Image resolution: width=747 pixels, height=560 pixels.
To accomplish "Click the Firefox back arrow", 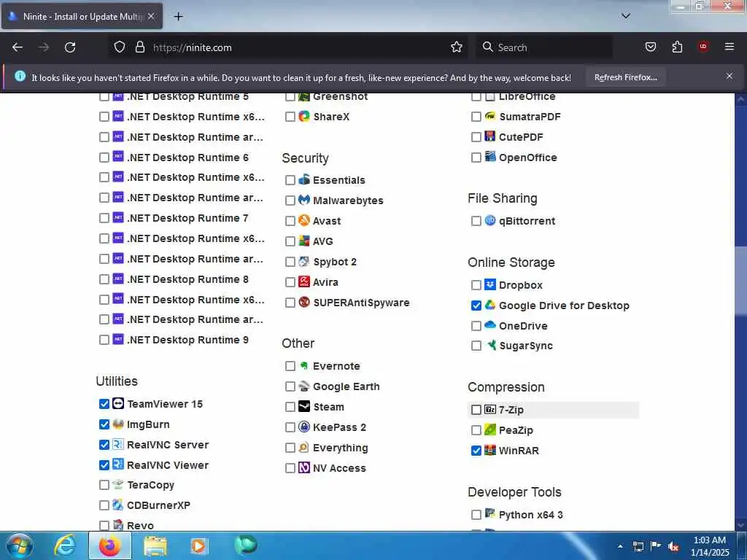I will coord(18,47).
